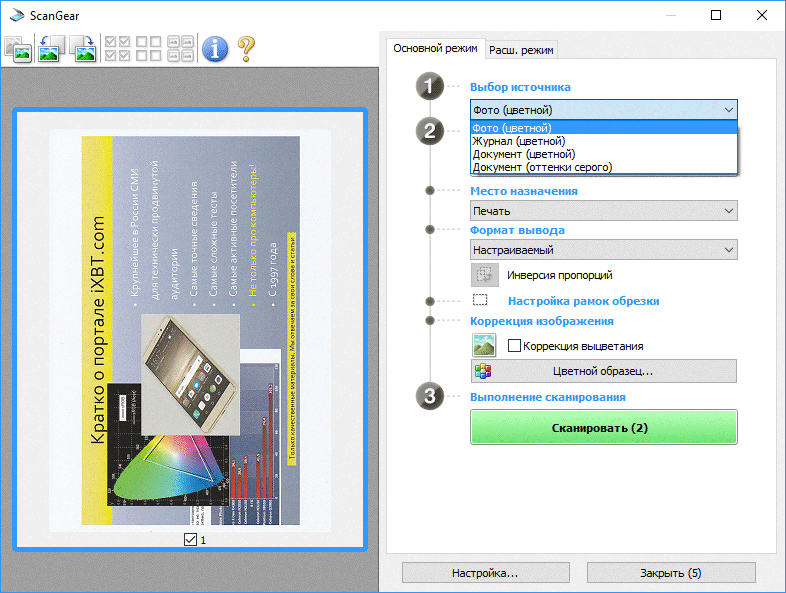Click the landscape image correction icon
The height and width of the screenshot is (593, 786).
(484, 345)
